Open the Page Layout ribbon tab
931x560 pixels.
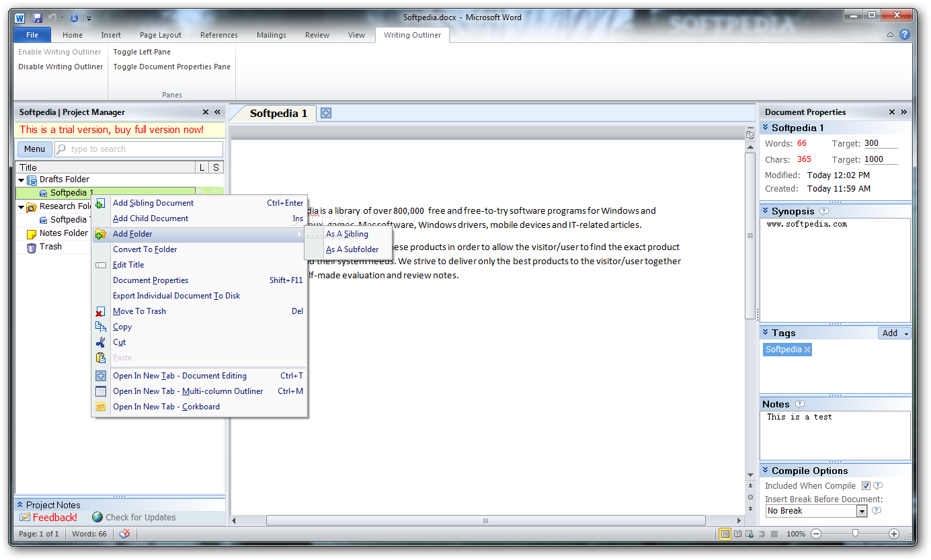pos(161,35)
